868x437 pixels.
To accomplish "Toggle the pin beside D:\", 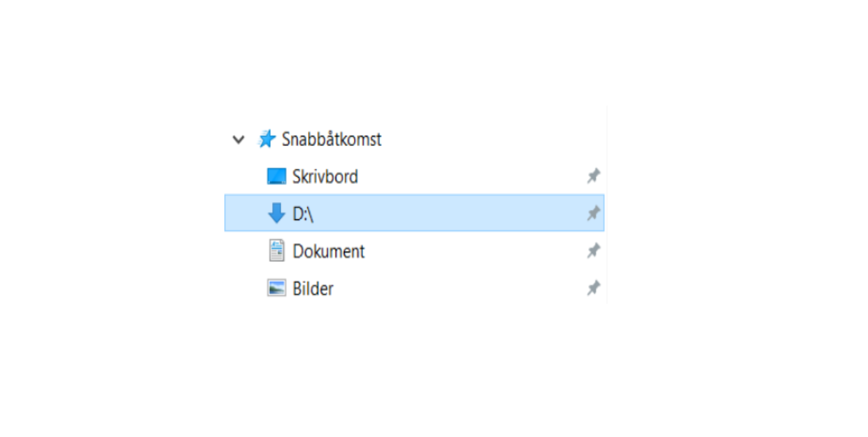I will pos(593,213).
